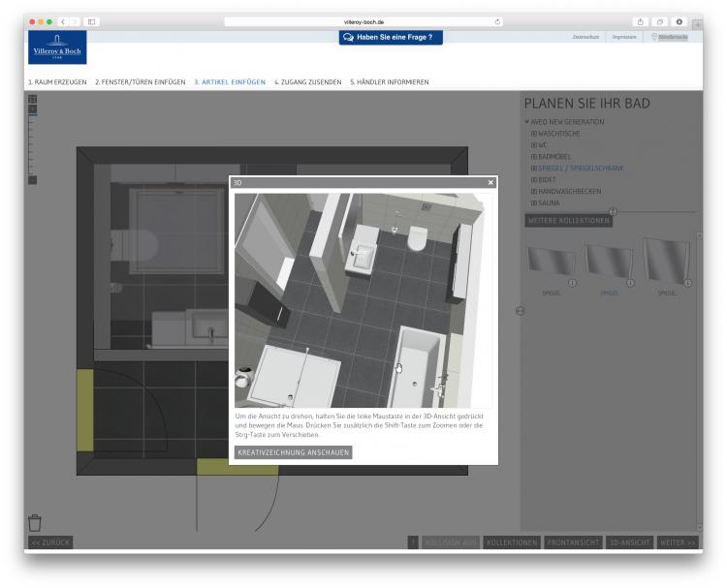
Task: Reload the page in Safari
Action: pos(497,21)
